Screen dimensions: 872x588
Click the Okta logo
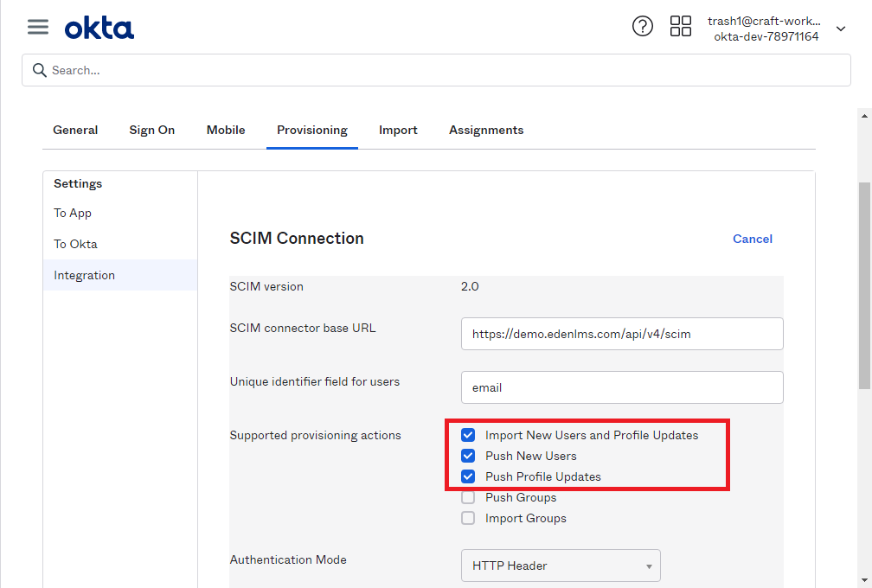99,29
